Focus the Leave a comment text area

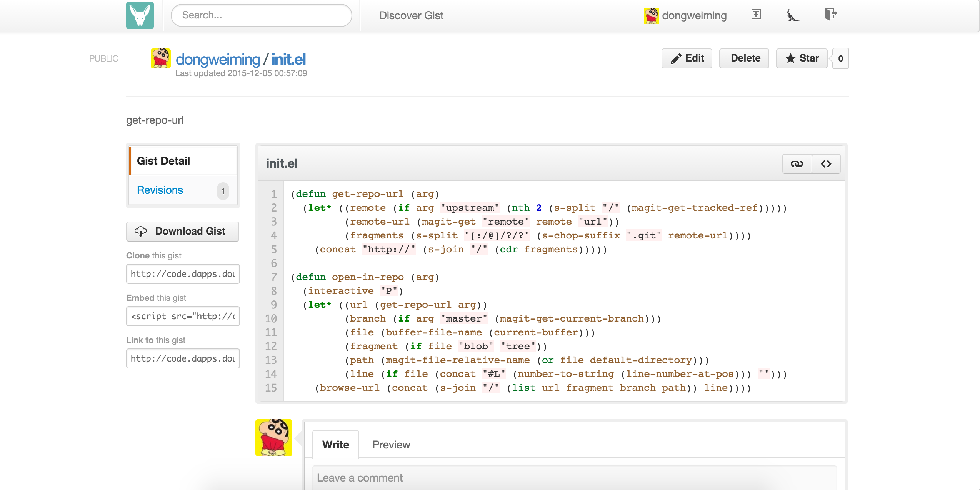coord(575,478)
